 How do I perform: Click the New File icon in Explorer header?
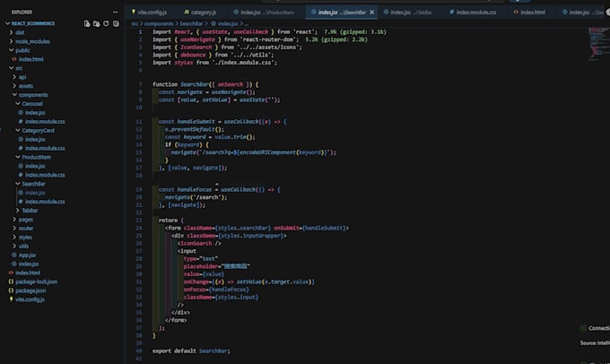(x=87, y=23)
